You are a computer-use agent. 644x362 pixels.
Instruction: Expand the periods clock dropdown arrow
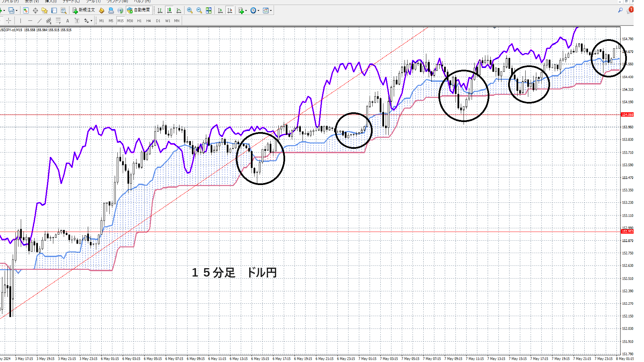coord(259,10)
